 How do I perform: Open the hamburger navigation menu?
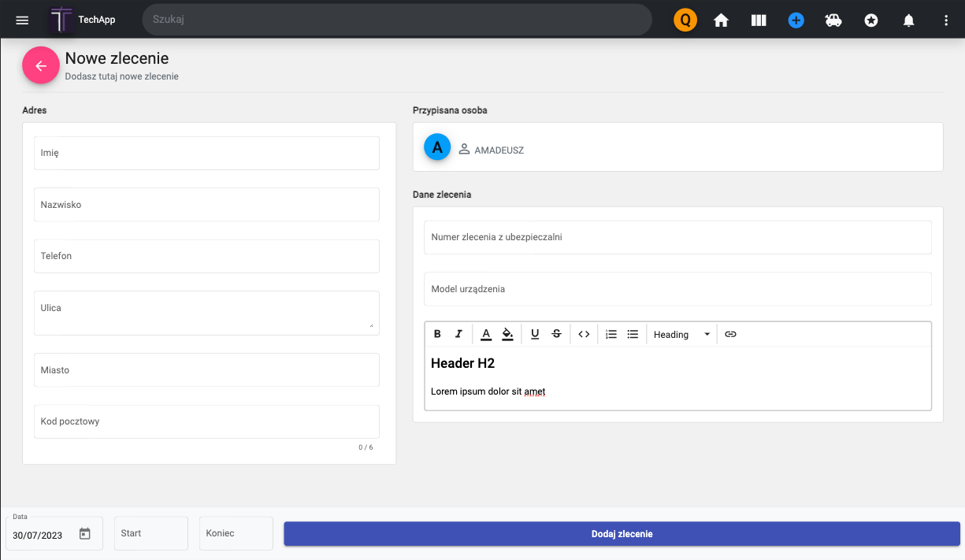pos(22,20)
